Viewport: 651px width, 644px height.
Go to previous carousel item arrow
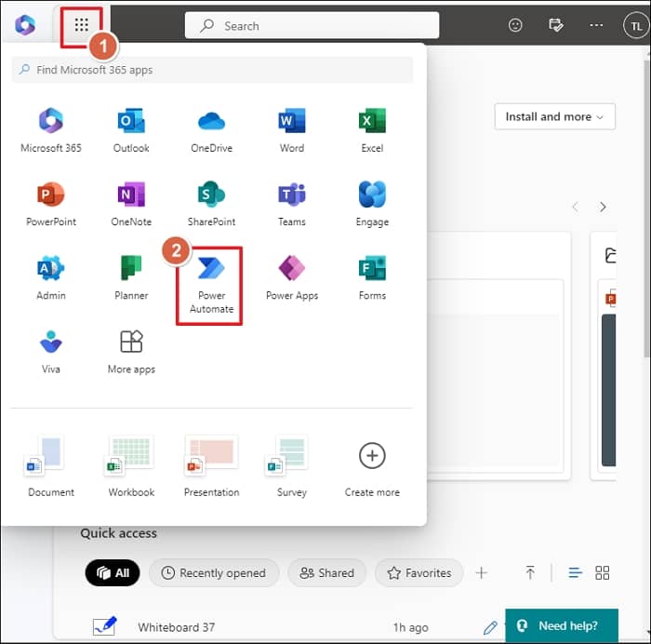coord(576,207)
